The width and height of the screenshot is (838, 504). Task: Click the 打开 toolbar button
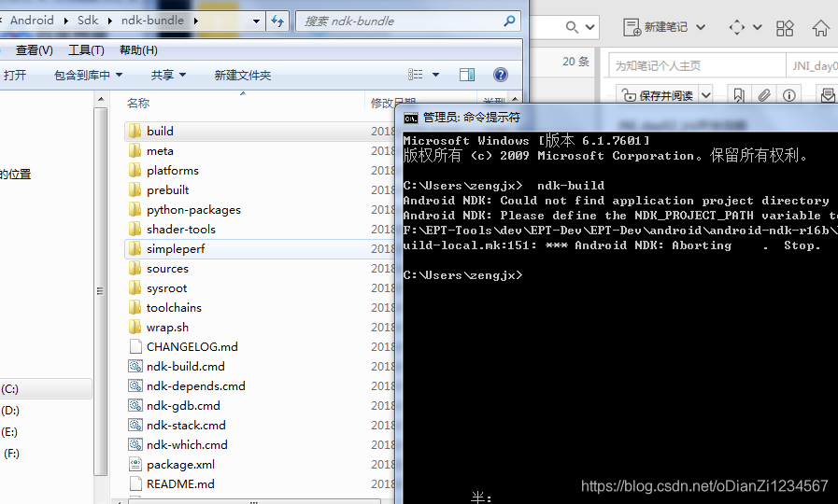14,76
